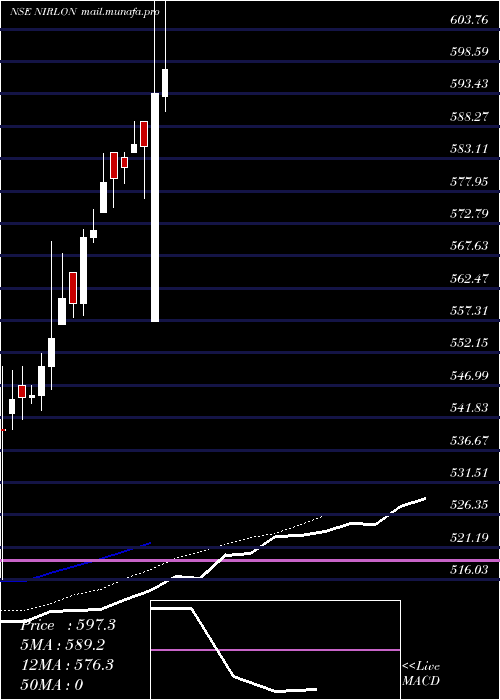Click the 583.11 price axis label

click(x=468, y=149)
